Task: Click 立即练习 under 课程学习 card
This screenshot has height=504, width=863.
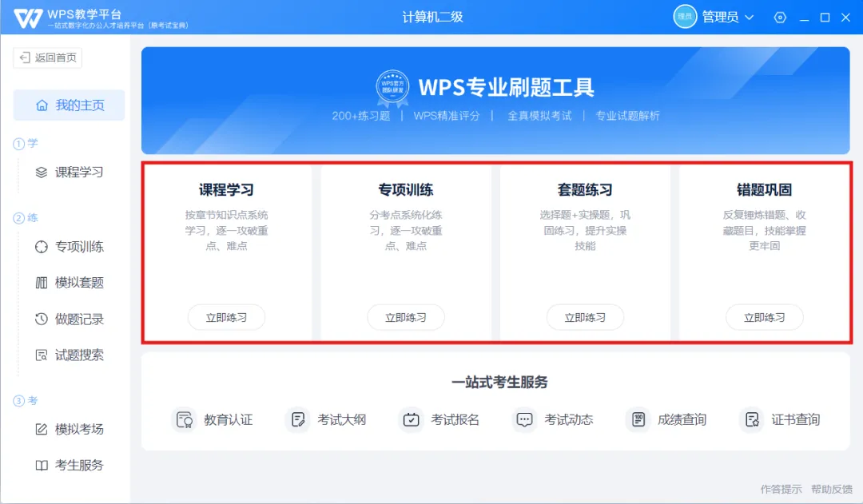Action: (x=226, y=317)
